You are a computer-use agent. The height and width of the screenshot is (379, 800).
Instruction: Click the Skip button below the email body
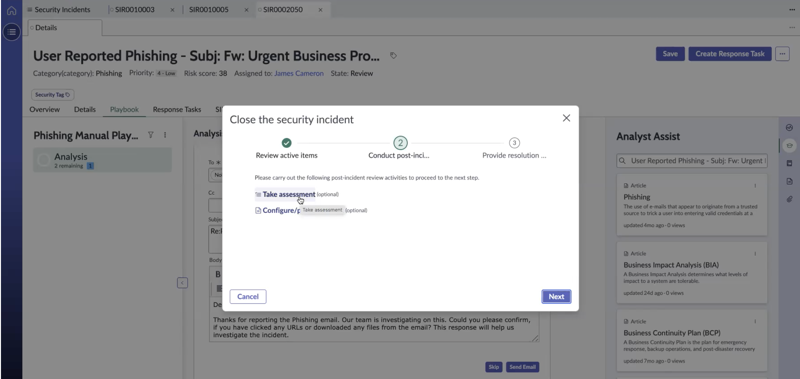[494, 367]
